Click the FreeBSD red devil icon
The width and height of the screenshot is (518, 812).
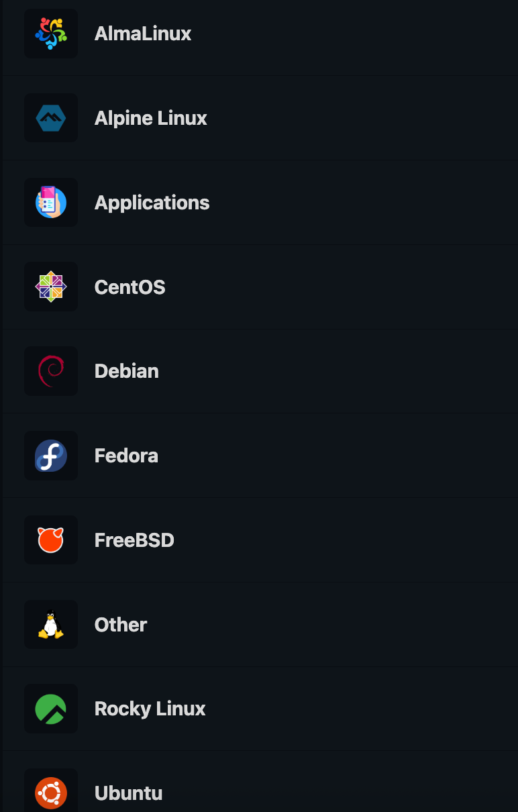pyautogui.click(x=51, y=540)
